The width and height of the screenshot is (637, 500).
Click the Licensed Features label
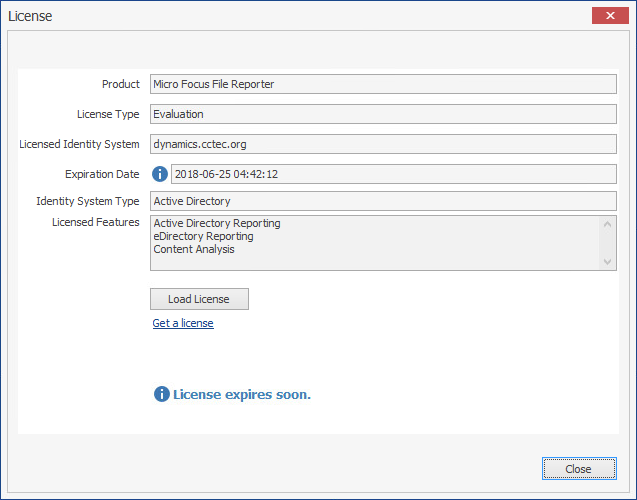(96, 222)
